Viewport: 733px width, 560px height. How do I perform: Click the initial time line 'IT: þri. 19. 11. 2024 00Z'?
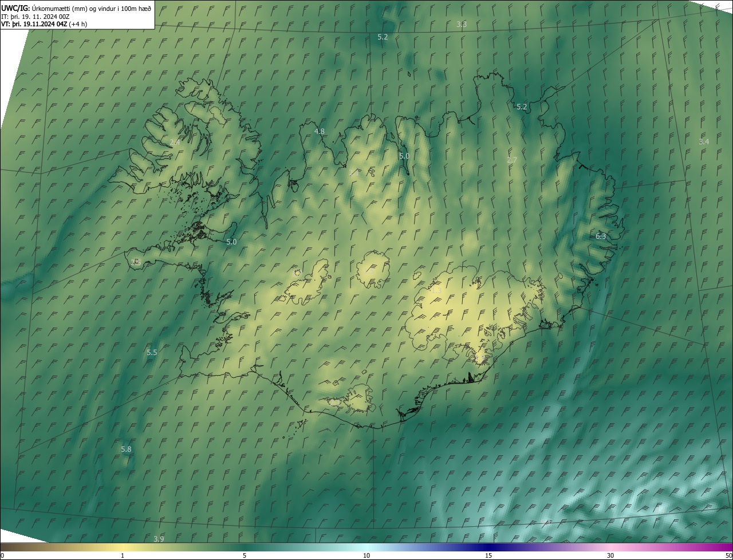35,17
